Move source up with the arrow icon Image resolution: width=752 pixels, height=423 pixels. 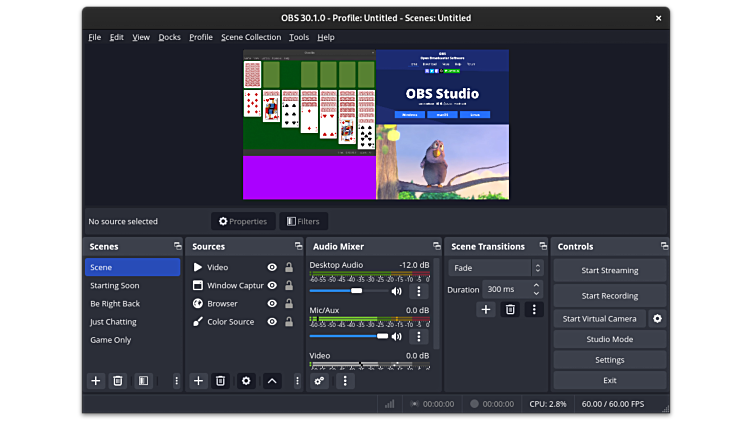271,381
